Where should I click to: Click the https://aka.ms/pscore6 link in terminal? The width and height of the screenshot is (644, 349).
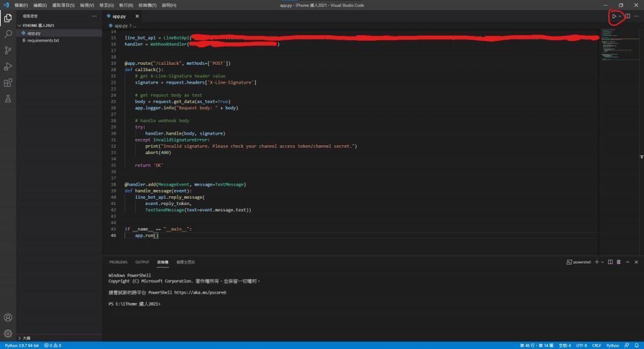tap(200, 292)
